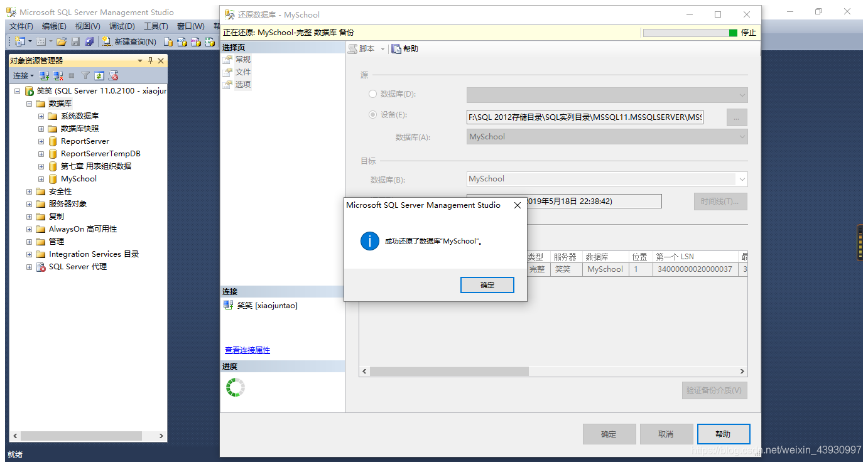
Task: Click the ... browse button beside the device path
Action: click(737, 117)
